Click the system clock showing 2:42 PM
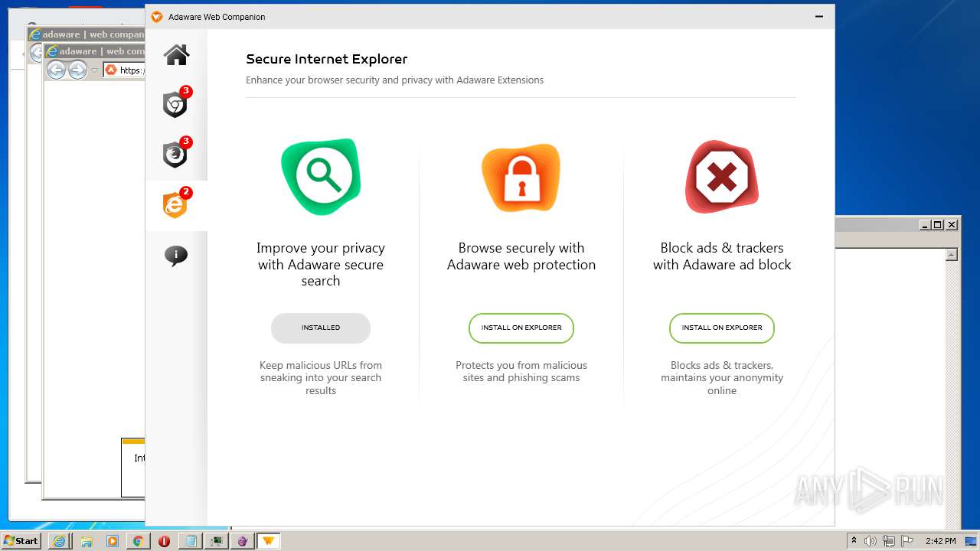Viewport: 980px width, 551px height. click(x=940, y=541)
